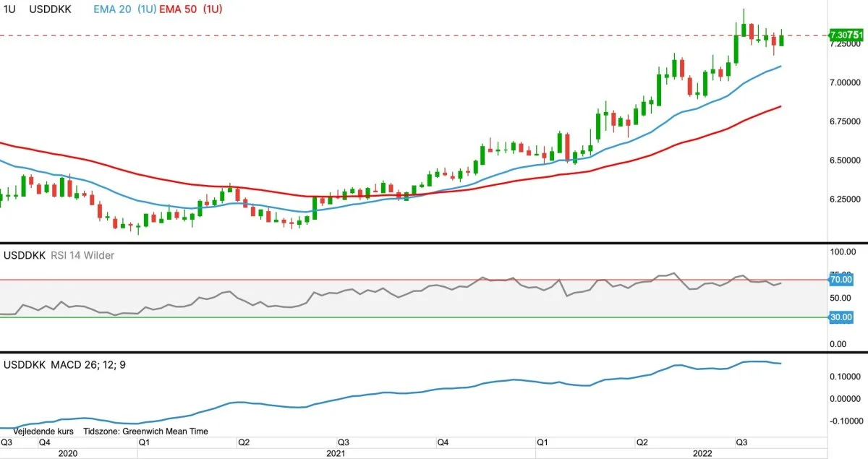Click the Vejledende kurs note
Viewport: 868px width, 459px height.
(45, 431)
